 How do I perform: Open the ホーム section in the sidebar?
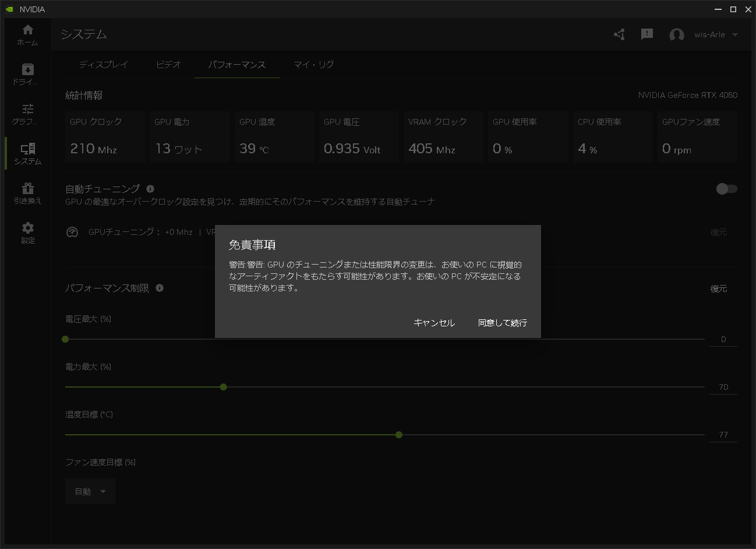pyautogui.click(x=27, y=35)
